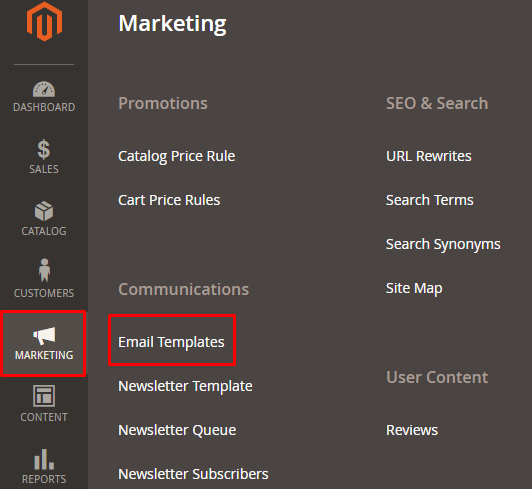The height and width of the screenshot is (489, 532).
Task: Open Catalog Price Rule
Action: [176, 156]
